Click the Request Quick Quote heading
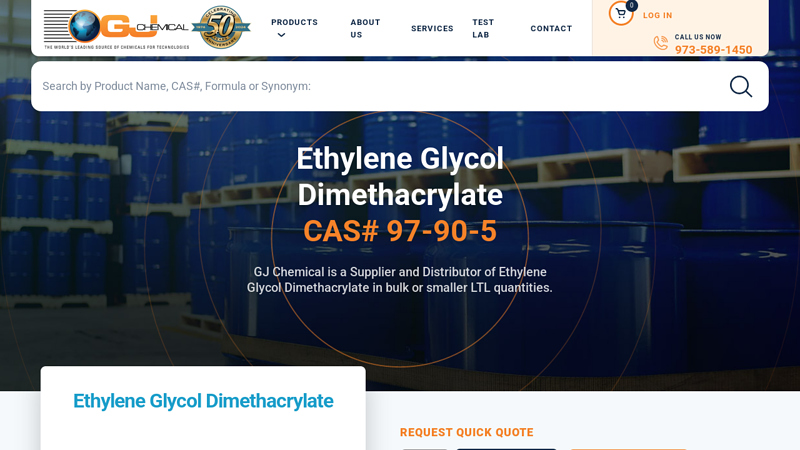The width and height of the screenshot is (800, 450). pyautogui.click(x=466, y=432)
